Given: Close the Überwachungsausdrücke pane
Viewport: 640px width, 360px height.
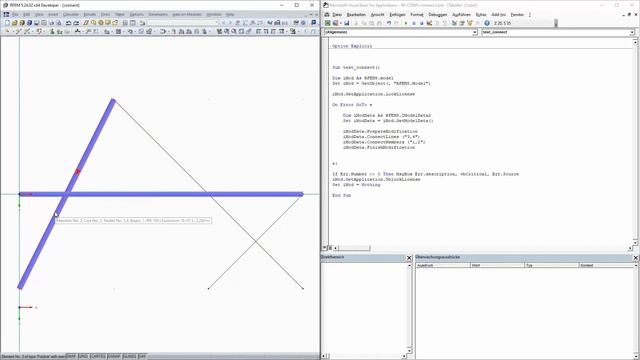Looking at the screenshot, I should pyautogui.click(x=636, y=258).
